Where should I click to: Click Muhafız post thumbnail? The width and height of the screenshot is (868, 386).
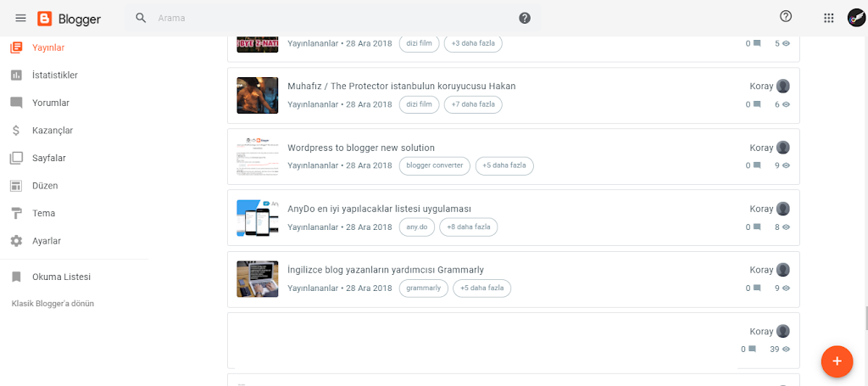258,95
